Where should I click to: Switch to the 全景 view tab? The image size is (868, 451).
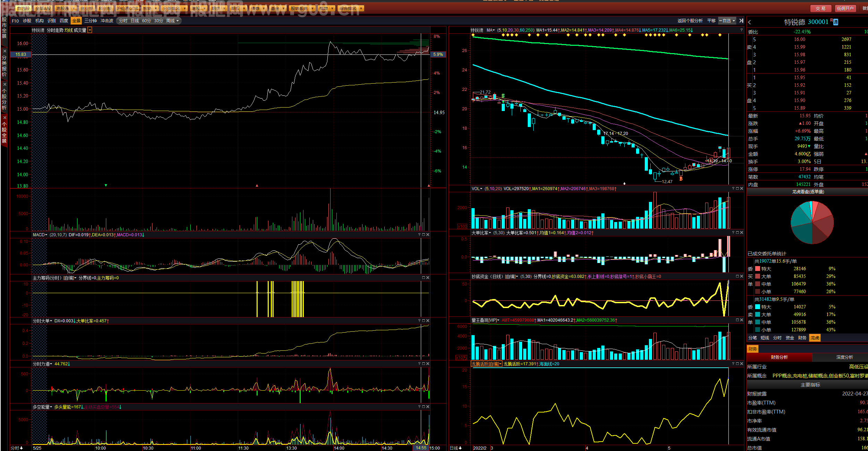(76, 21)
